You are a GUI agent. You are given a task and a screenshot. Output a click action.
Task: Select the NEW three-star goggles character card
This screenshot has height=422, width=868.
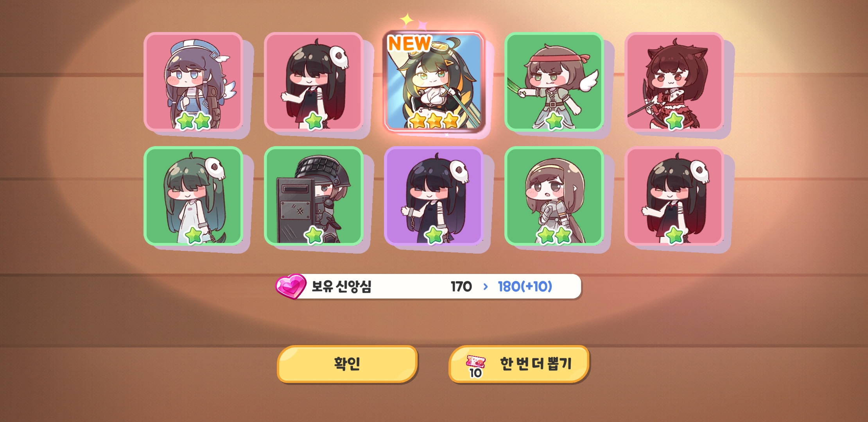point(434,82)
